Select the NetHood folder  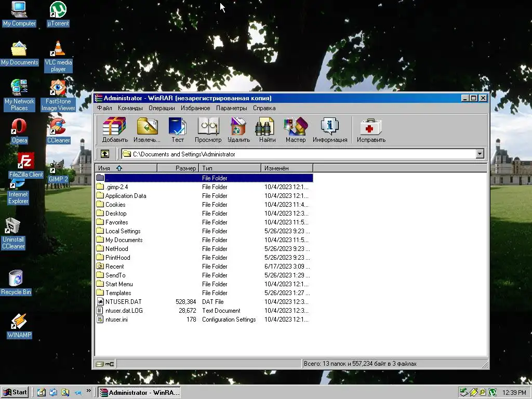[x=204, y=249]
